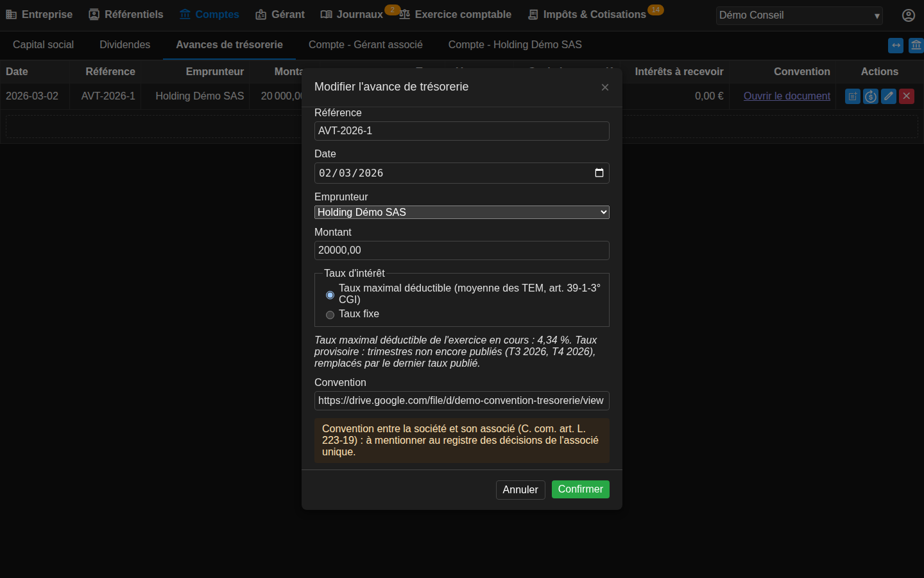Click the Montant input field
The width and height of the screenshot is (924, 578).
[x=462, y=250]
